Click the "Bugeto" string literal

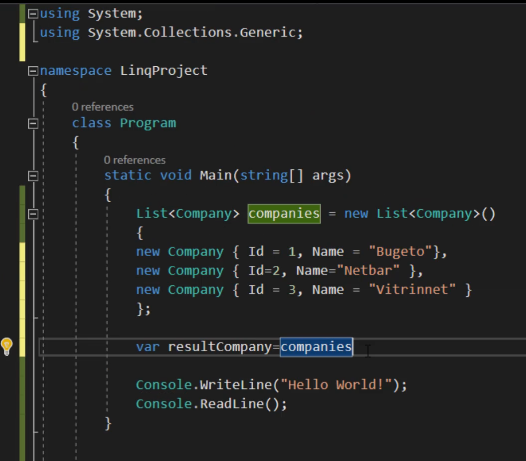[400, 252]
